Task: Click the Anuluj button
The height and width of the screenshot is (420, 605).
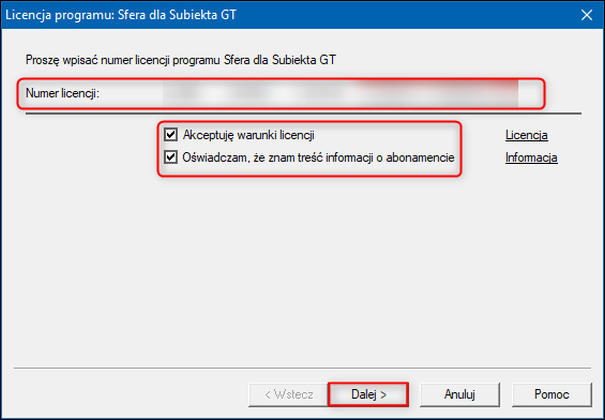Action: pyautogui.click(x=460, y=394)
